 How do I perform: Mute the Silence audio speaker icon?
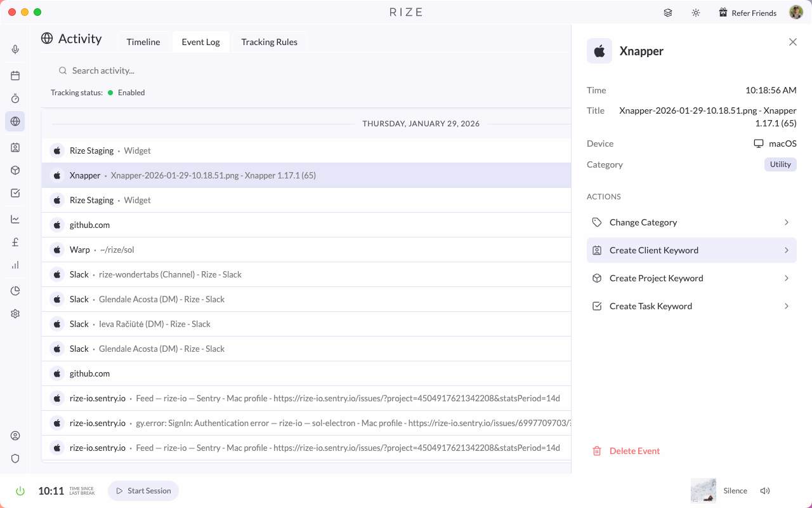[764, 491]
